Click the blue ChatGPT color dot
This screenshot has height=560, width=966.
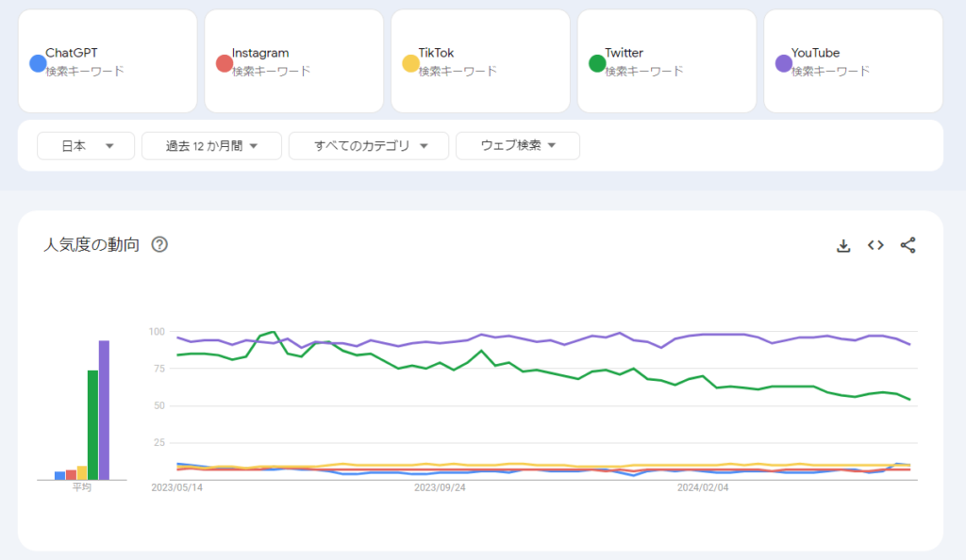coord(38,63)
